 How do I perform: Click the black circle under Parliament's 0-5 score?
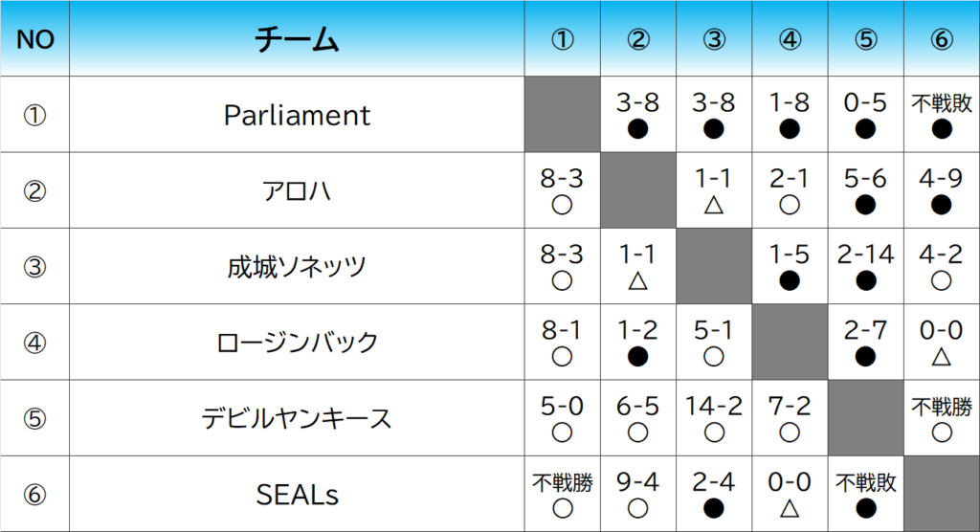point(865,129)
